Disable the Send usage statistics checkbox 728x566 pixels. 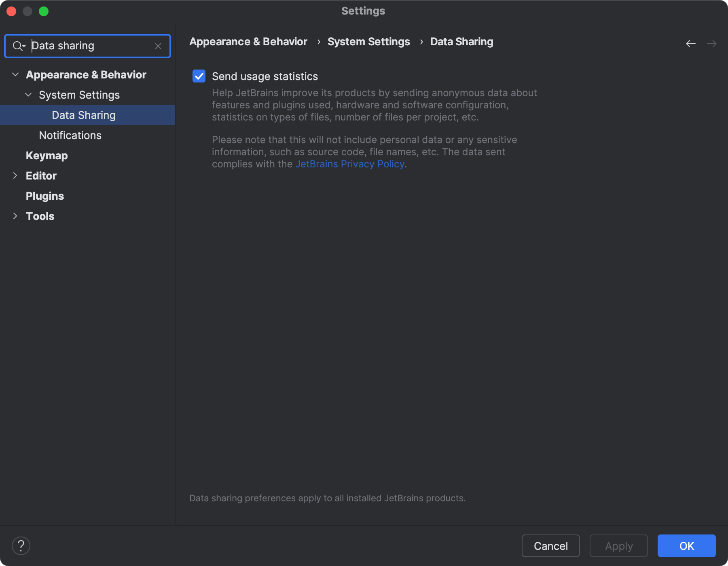pyautogui.click(x=199, y=76)
